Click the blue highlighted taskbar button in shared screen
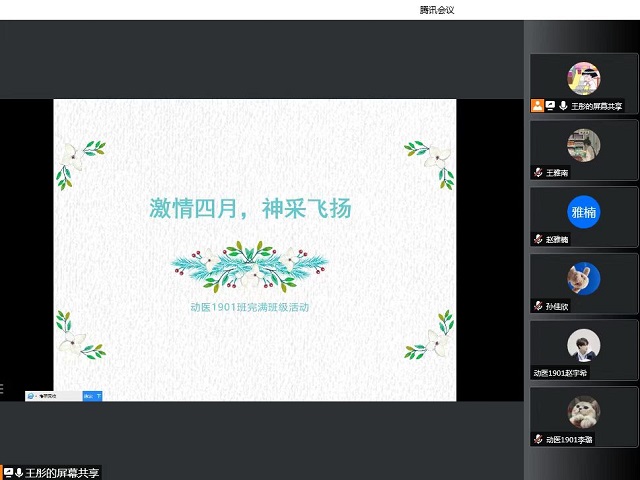This screenshot has height=480, width=640. tap(92, 396)
